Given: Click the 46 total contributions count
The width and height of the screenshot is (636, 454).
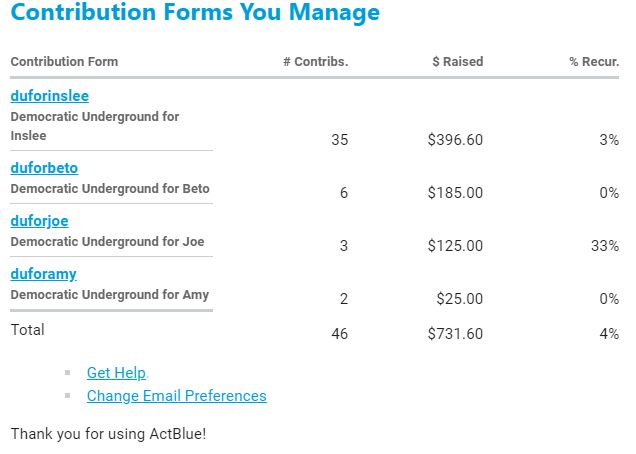Looking at the screenshot, I should click(x=339, y=333).
